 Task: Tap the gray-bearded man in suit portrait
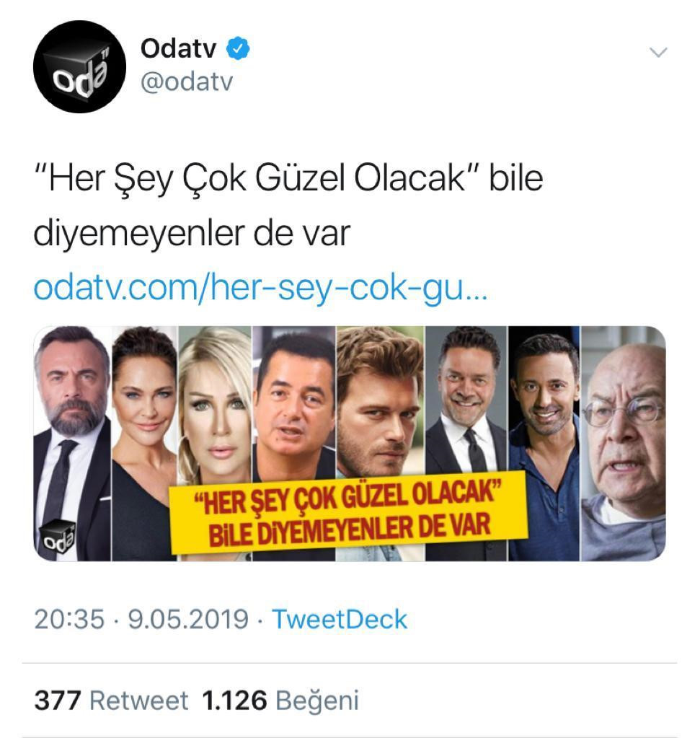72,444
